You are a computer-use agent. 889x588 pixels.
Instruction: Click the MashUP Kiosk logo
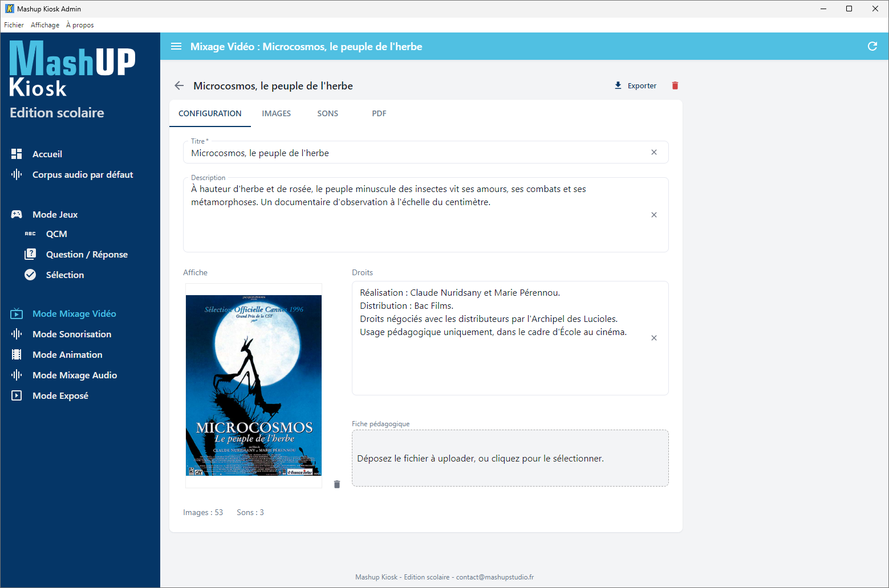(72, 69)
